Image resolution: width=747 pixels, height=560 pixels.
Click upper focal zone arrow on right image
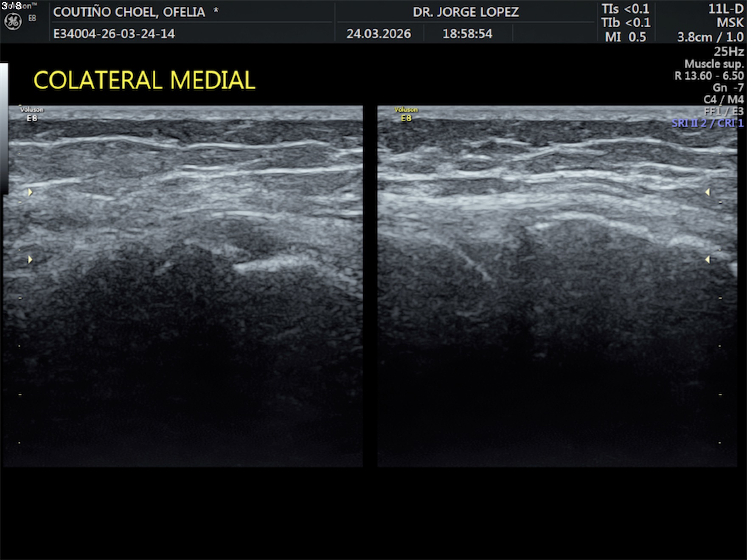(x=708, y=192)
